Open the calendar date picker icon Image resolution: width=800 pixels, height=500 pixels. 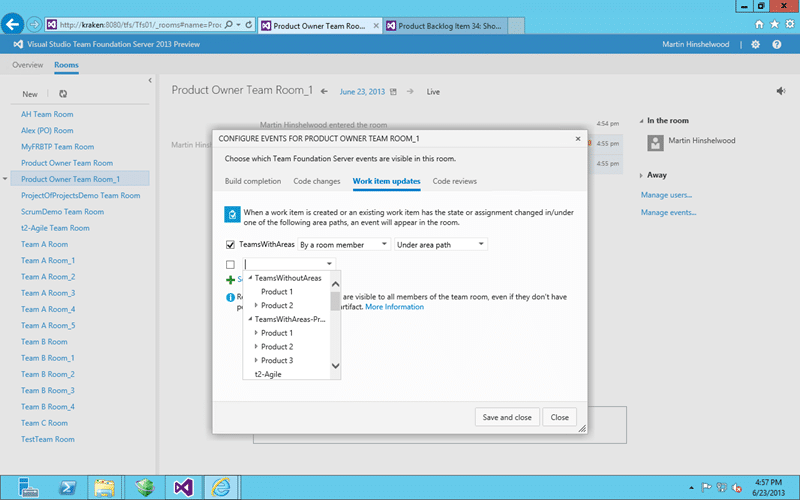[393, 92]
